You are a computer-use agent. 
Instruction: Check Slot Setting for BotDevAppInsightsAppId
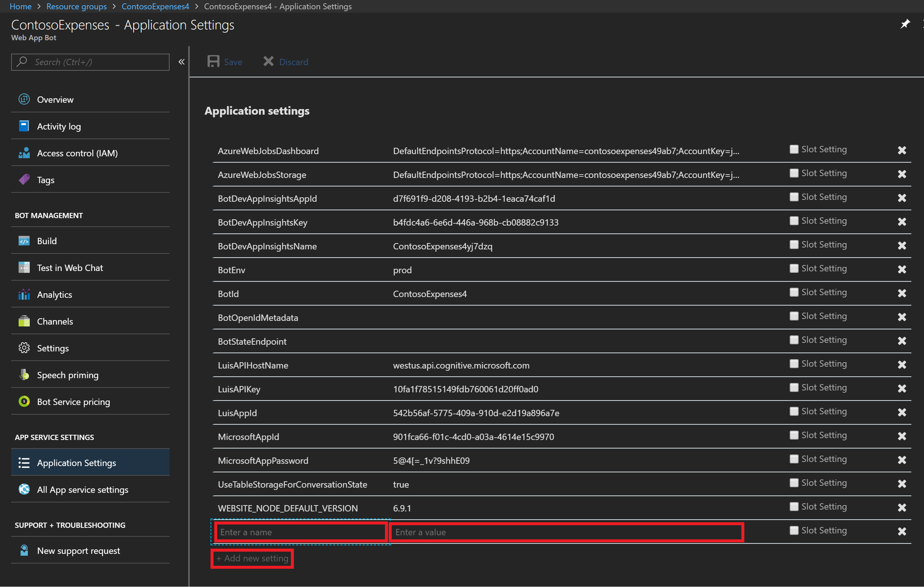coord(794,197)
